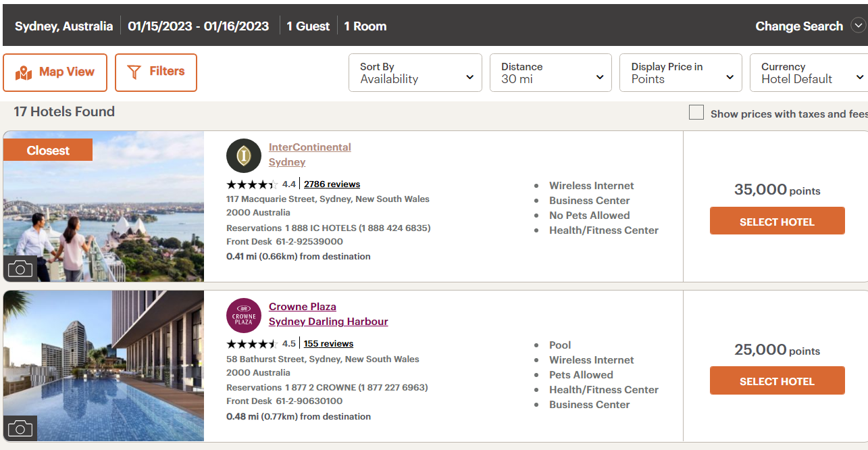The width and height of the screenshot is (868, 450).
Task: Click the 1 Guest summary
Action: [x=308, y=26]
